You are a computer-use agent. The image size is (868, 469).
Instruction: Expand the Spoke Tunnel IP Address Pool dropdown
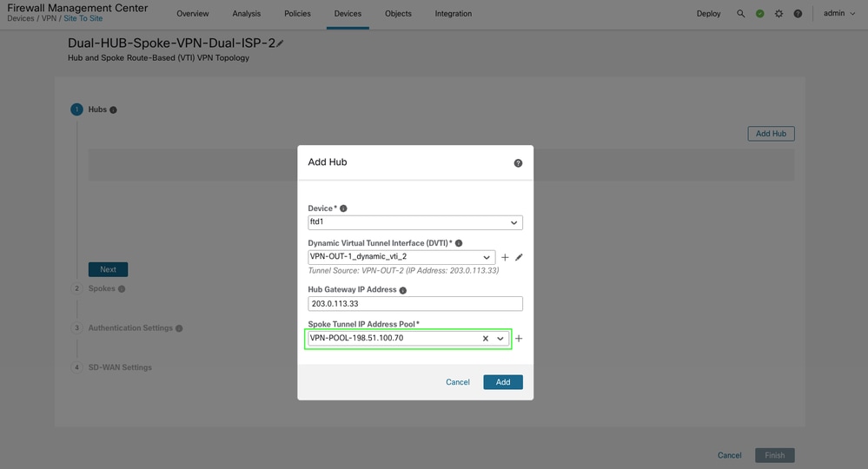click(x=500, y=339)
